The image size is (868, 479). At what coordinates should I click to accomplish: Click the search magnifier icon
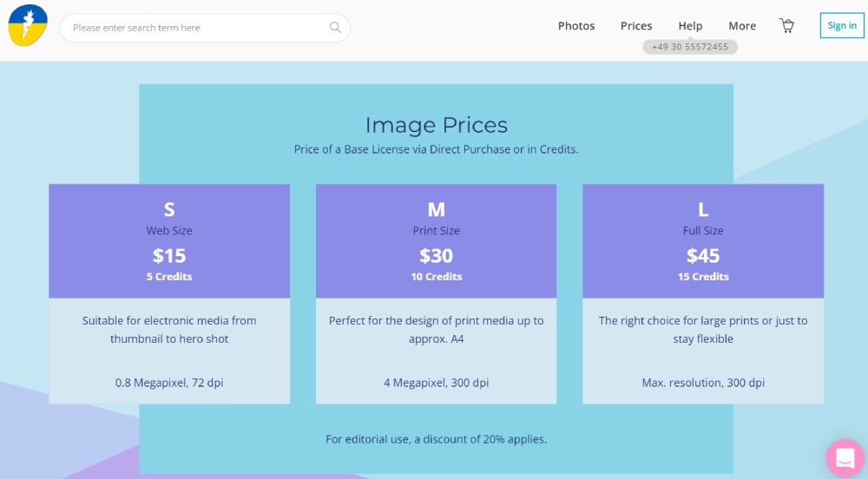(335, 28)
